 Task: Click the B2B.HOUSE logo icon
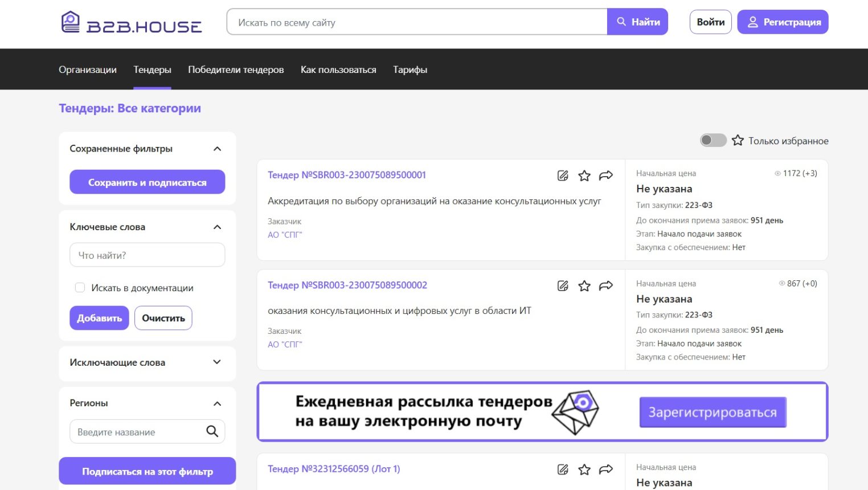(x=71, y=22)
